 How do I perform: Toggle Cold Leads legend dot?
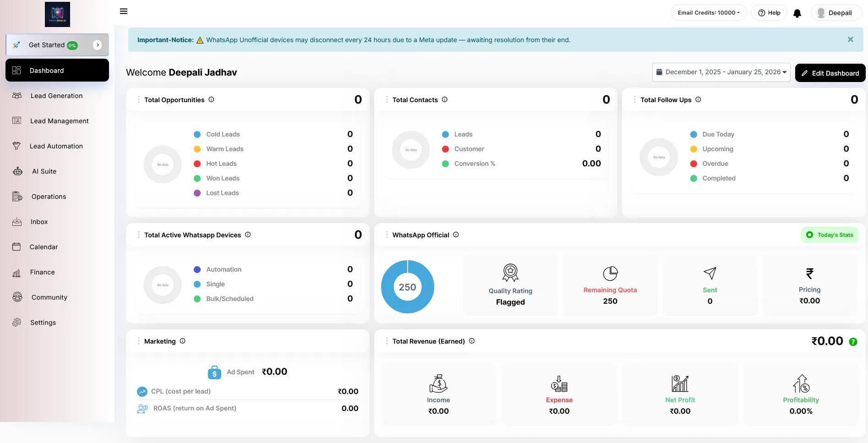pos(197,134)
